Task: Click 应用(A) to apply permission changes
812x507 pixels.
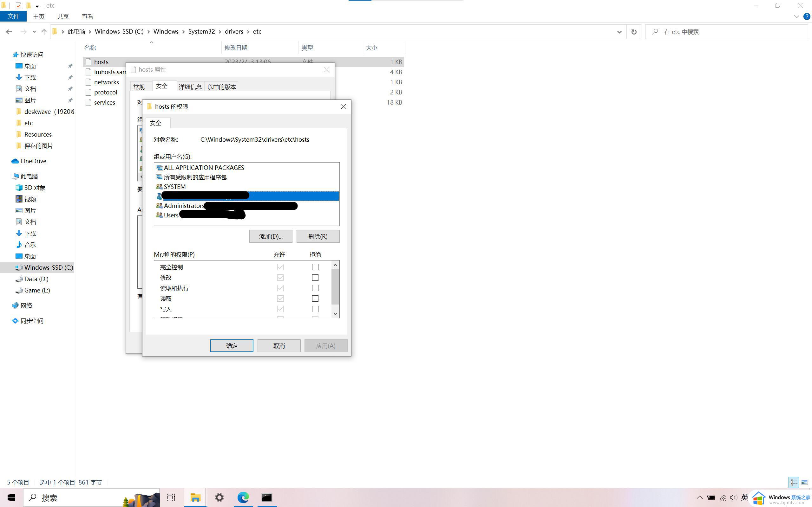Action: coord(326,346)
